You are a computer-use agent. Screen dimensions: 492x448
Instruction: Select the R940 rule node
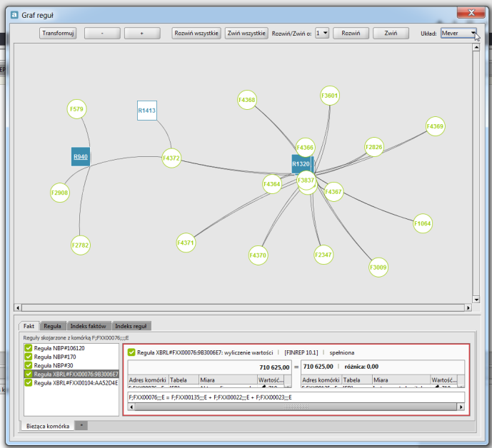pyautogui.click(x=81, y=156)
